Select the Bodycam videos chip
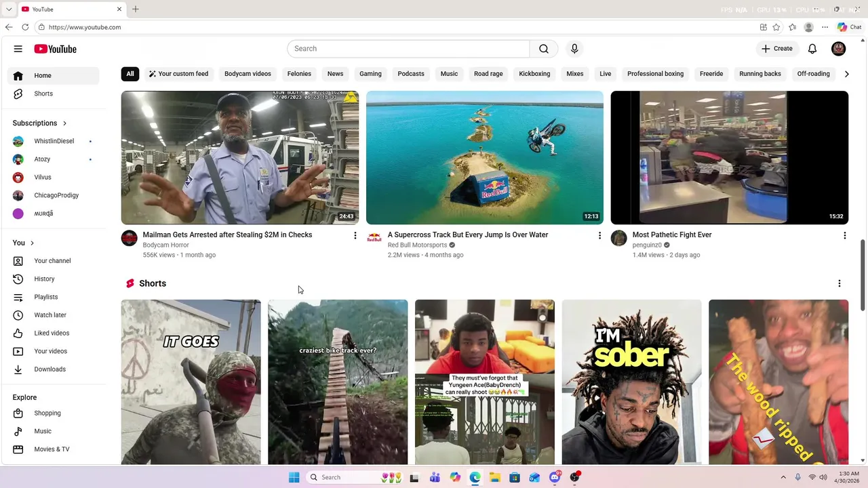The image size is (868, 488). pyautogui.click(x=248, y=74)
